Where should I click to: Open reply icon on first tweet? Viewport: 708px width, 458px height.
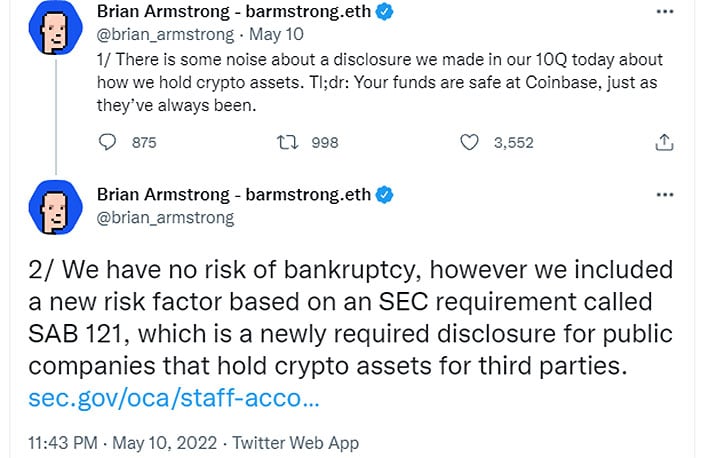pyautogui.click(x=107, y=142)
